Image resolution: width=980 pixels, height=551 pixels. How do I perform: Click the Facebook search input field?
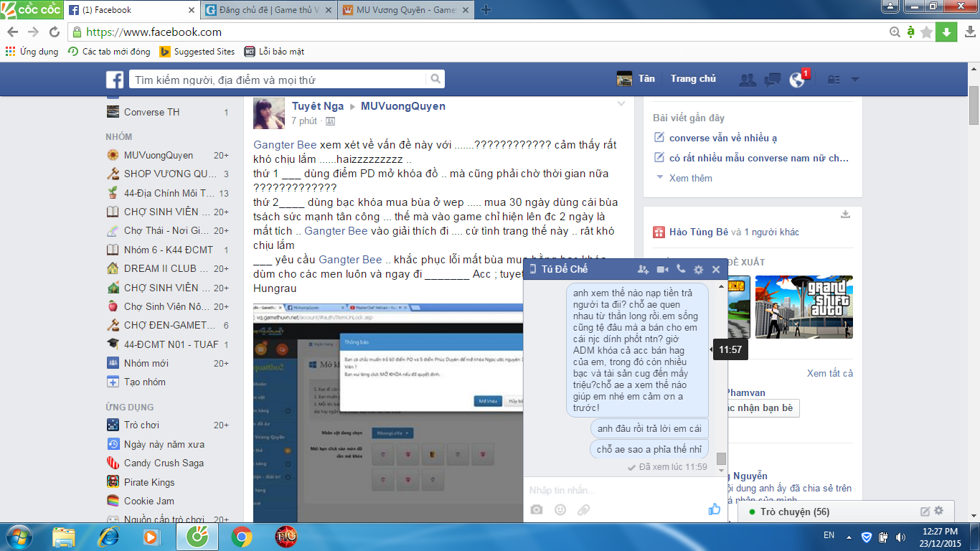(x=280, y=80)
